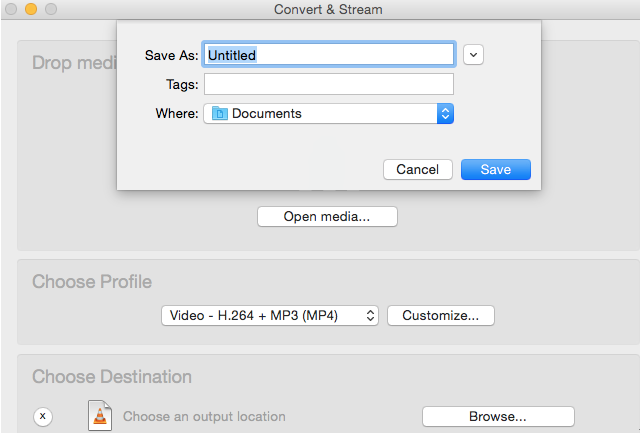Open the Where location dropdown
Image resolution: width=640 pixels, height=435 pixels.
328,114
